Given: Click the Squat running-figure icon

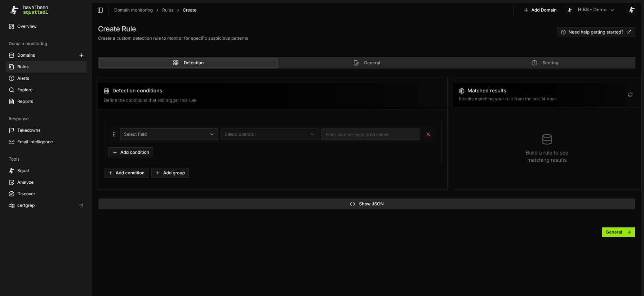Looking at the screenshot, I should click(x=12, y=171).
